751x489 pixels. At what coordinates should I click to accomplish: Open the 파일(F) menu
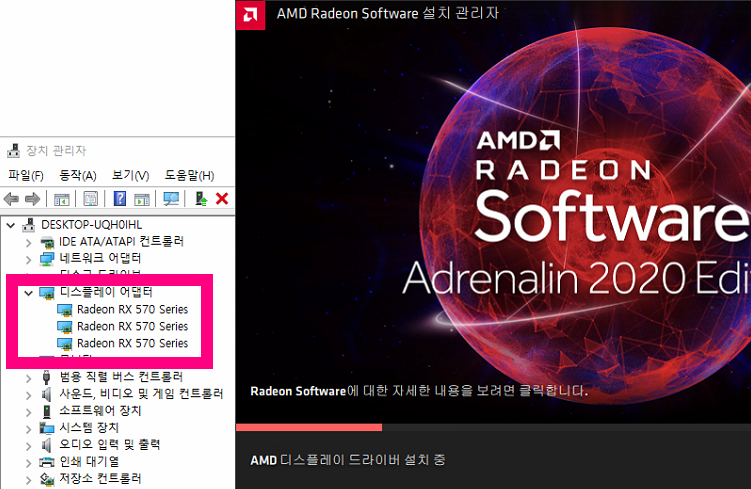coord(26,176)
